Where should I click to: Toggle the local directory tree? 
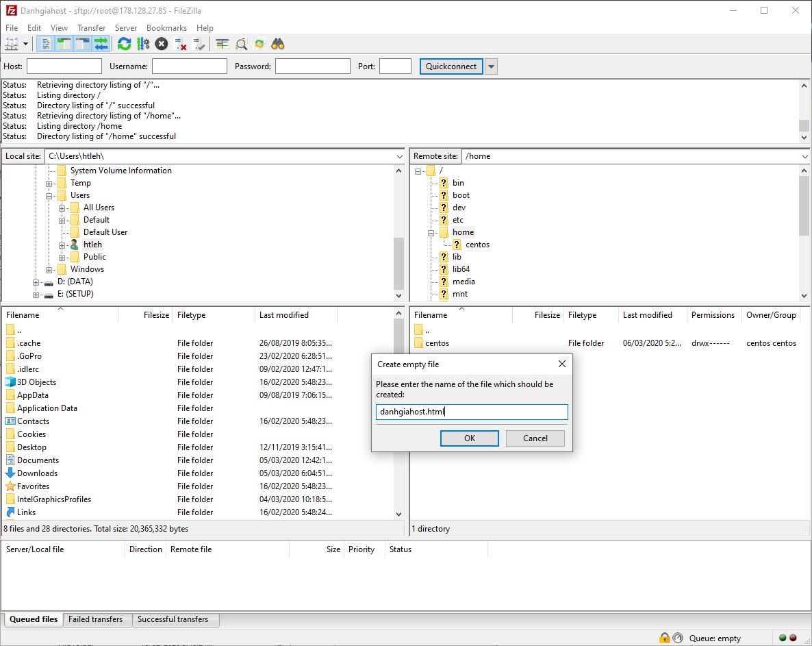(64, 44)
